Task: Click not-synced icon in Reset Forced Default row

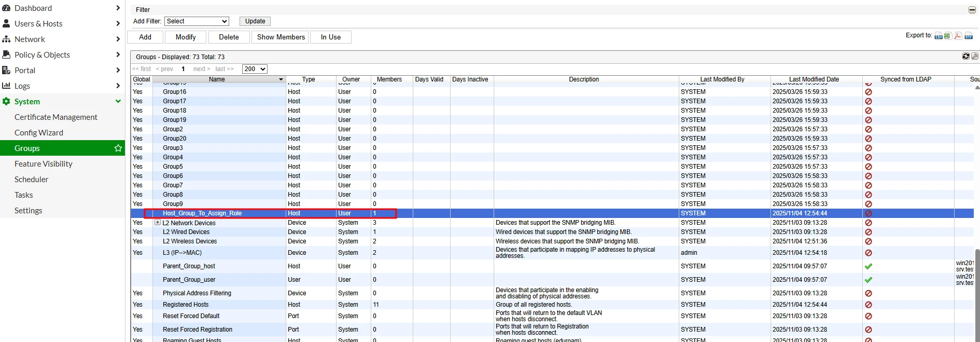Action: point(869,316)
